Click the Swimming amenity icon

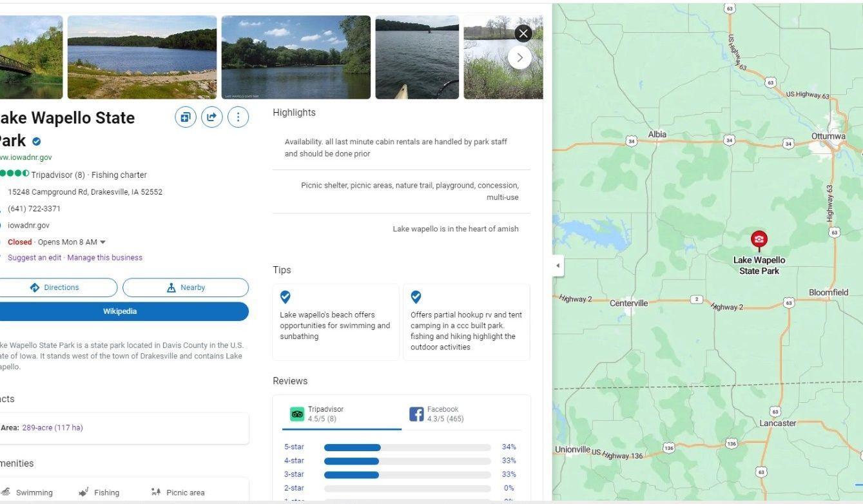coord(6,492)
